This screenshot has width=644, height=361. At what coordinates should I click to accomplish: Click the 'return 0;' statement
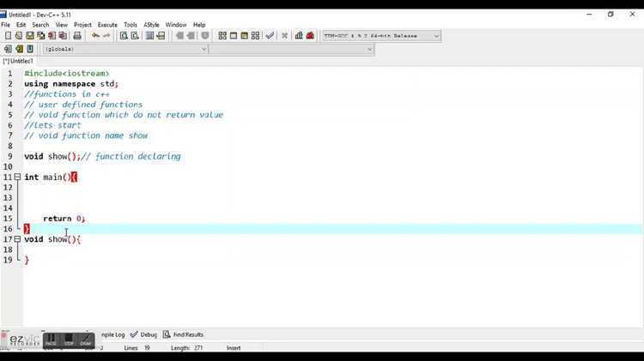coord(64,219)
